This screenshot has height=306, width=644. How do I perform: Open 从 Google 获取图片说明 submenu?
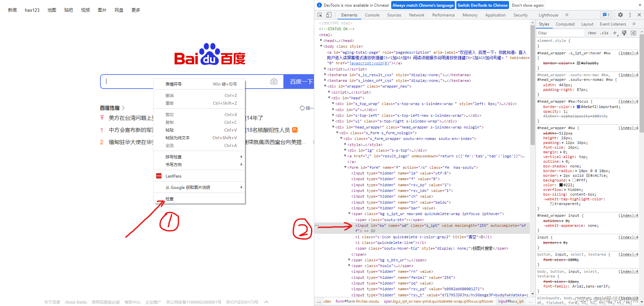199,188
